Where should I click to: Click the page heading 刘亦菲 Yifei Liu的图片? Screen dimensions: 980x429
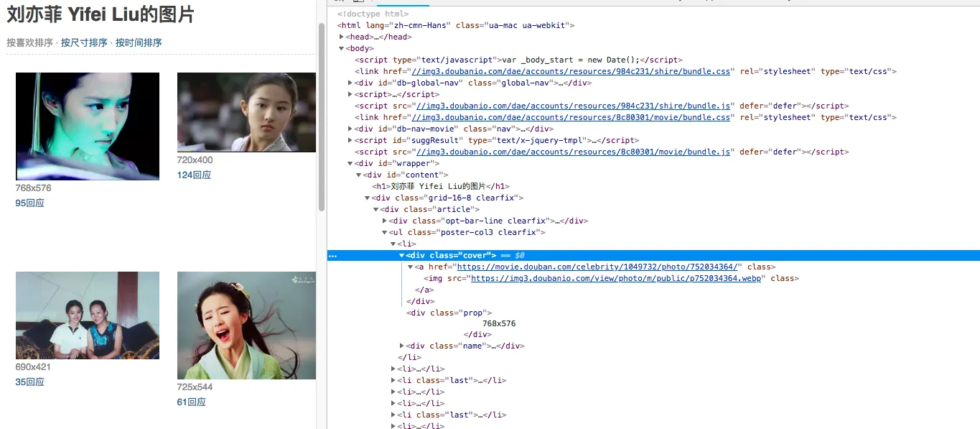tap(101, 14)
